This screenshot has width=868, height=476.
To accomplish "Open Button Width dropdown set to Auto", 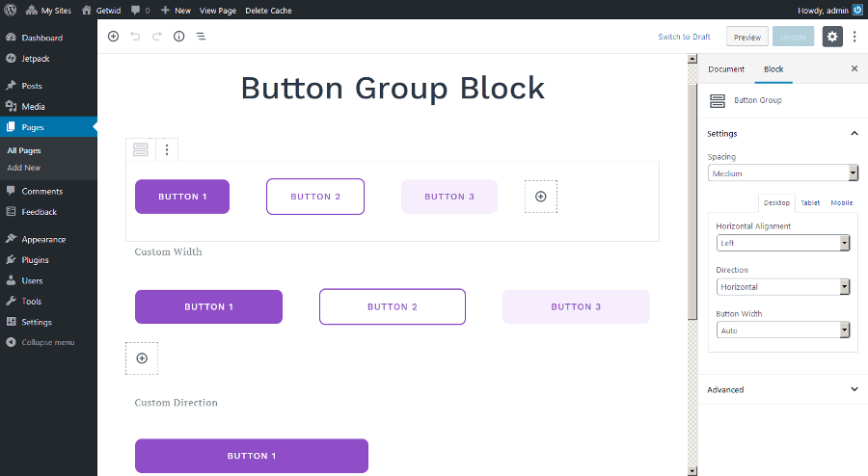I will tap(783, 331).
